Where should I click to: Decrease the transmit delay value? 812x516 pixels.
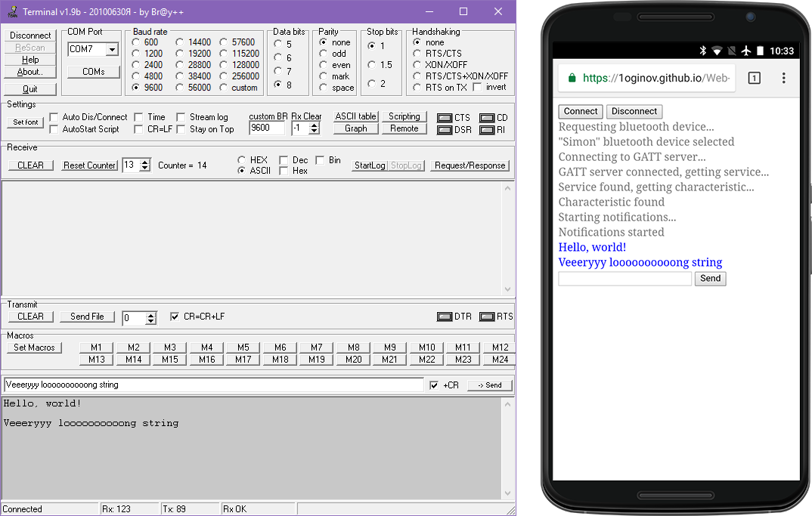[150, 321]
